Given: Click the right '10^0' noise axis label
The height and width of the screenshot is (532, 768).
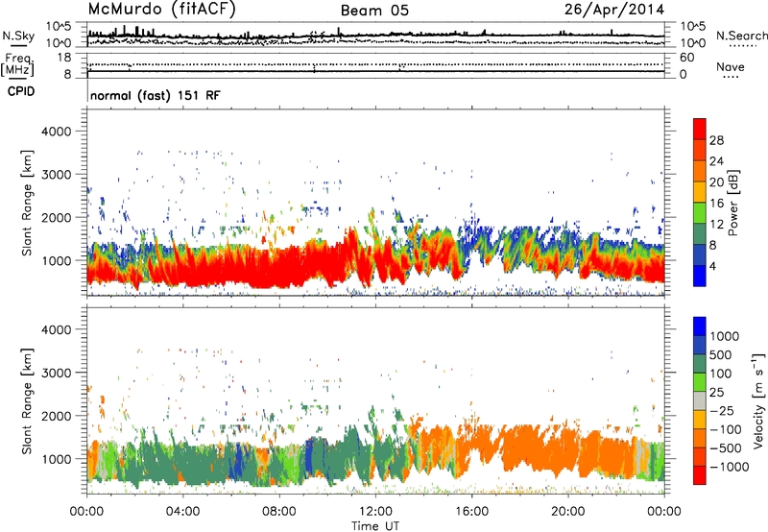Looking at the screenshot, I should (x=692, y=43).
